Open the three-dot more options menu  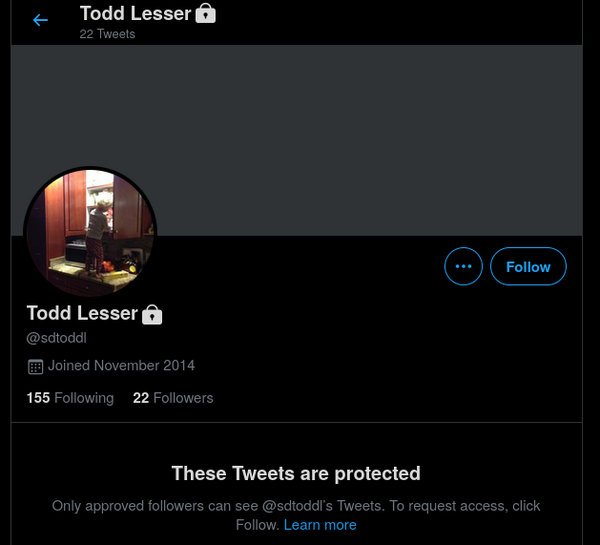point(463,266)
